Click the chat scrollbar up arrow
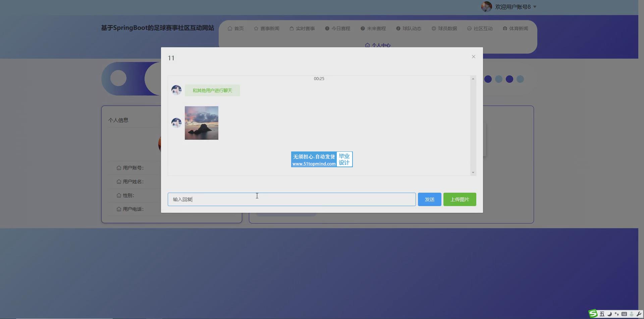This screenshot has width=644, height=319. point(473,79)
